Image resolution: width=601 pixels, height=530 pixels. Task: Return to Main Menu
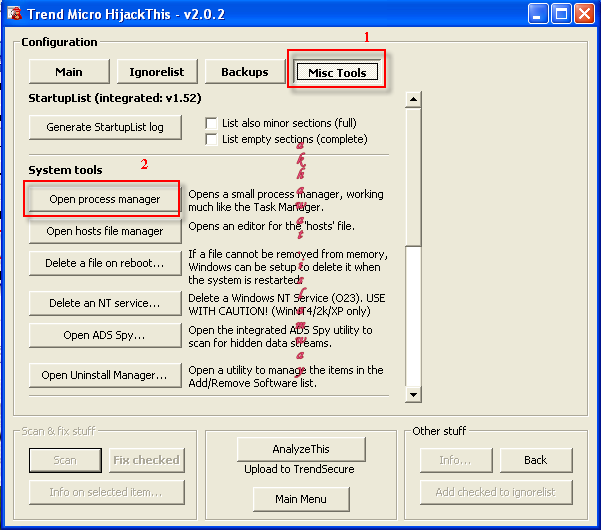click(x=301, y=499)
